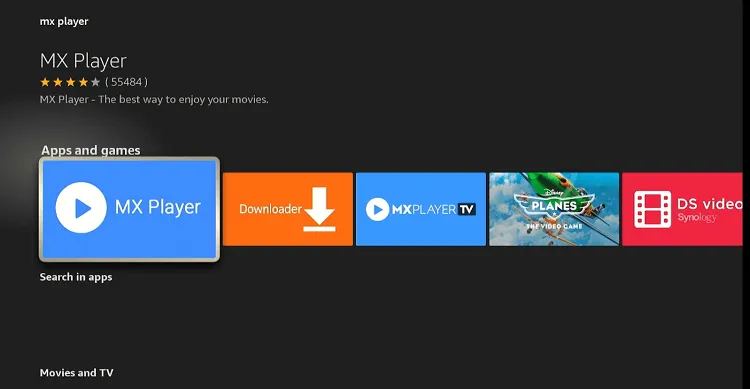Click the star rating under MX Player
Viewport: 750px width, 389px height.
(70, 82)
